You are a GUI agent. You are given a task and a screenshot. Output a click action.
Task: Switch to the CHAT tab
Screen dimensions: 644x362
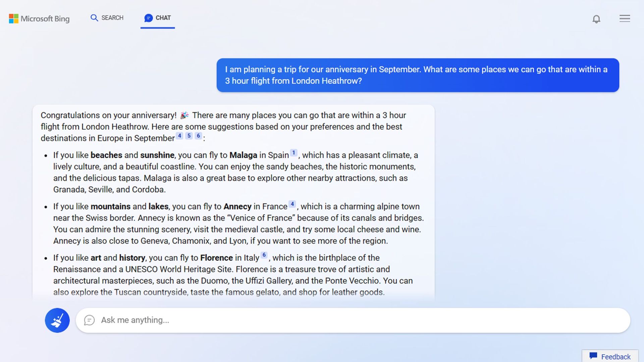click(158, 18)
